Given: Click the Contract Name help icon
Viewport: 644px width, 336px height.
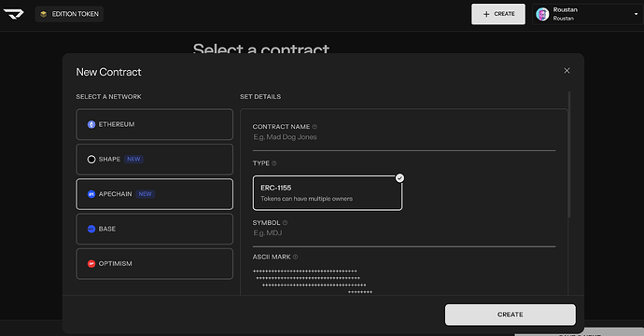Looking at the screenshot, I should click(x=315, y=127).
